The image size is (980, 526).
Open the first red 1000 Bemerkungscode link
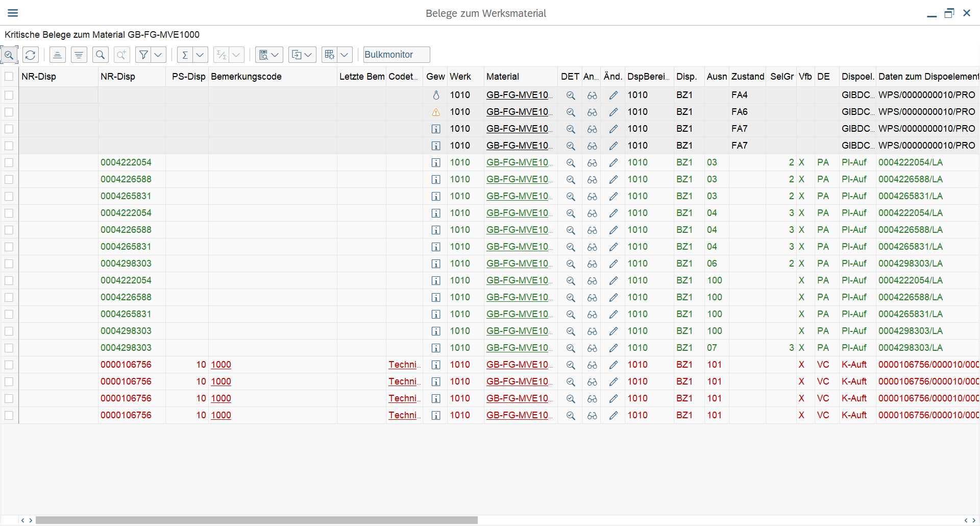click(220, 365)
